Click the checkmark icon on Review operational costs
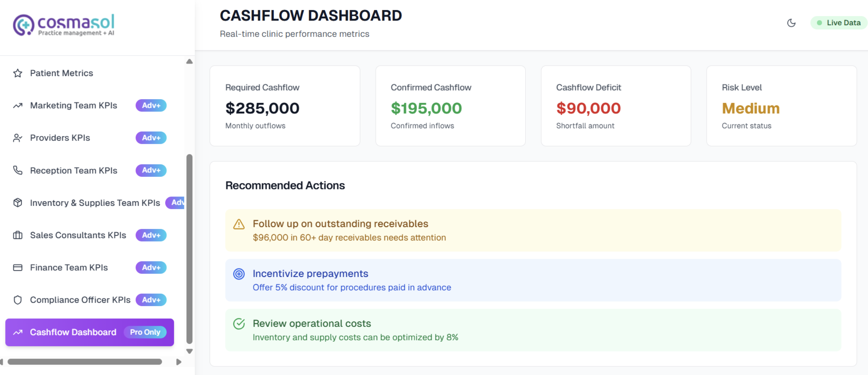This screenshot has width=868, height=375. tap(239, 324)
